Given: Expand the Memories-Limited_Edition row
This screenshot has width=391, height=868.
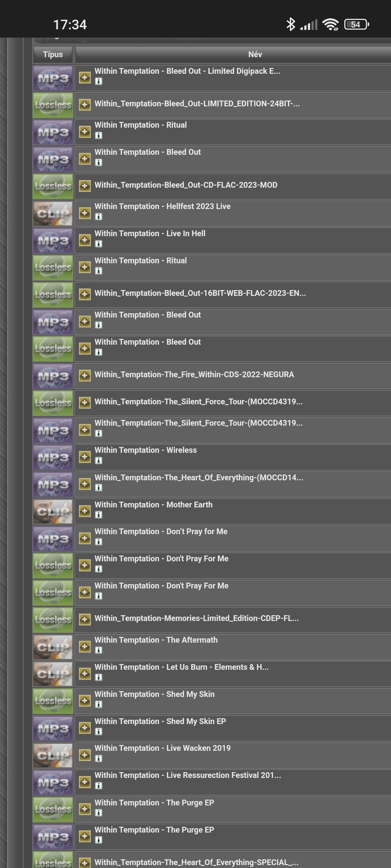Looking at the screenshot, I should (x=85, y=619).
